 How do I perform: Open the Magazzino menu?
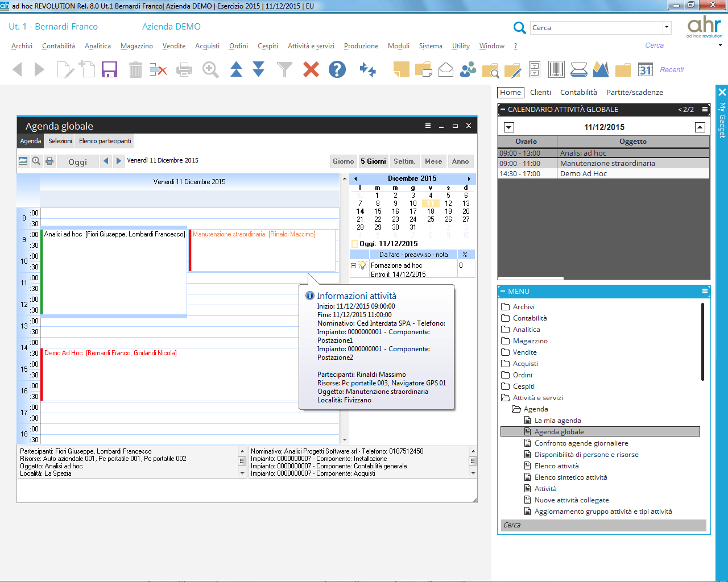[x=136, y=46]
